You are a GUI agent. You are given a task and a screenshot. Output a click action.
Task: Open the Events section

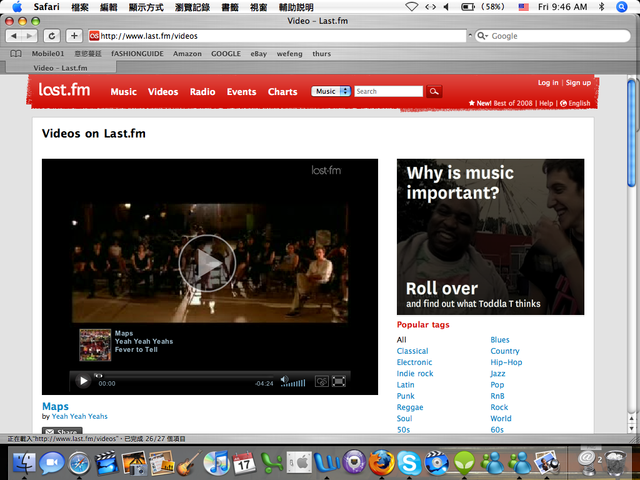(x=242, y=92)
